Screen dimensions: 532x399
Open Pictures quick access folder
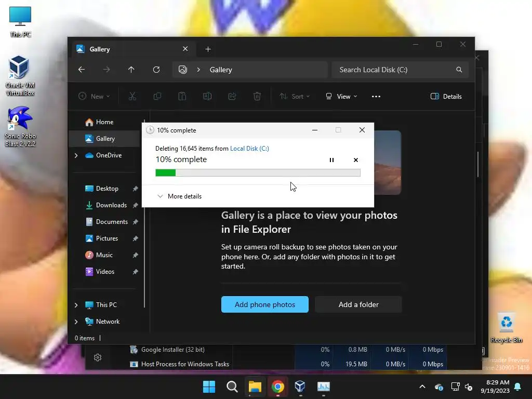(x=107, y=238)
